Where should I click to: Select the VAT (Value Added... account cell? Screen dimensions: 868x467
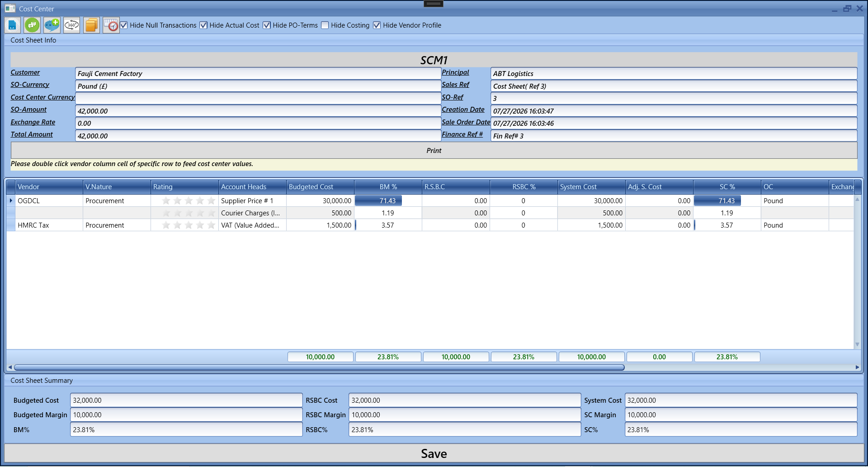[252, 225]
